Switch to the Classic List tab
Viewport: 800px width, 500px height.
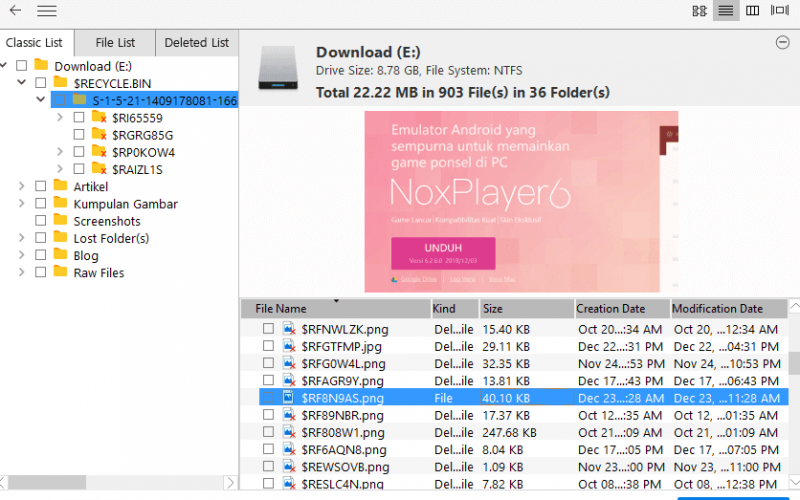tap(36, 42)
